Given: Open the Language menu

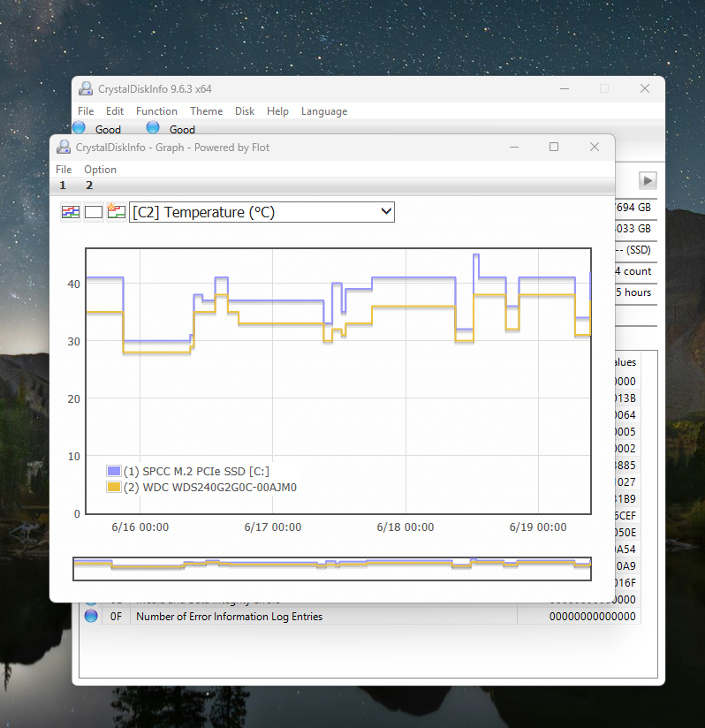Looking at the screenshot, I should click(x=323, y=111).
